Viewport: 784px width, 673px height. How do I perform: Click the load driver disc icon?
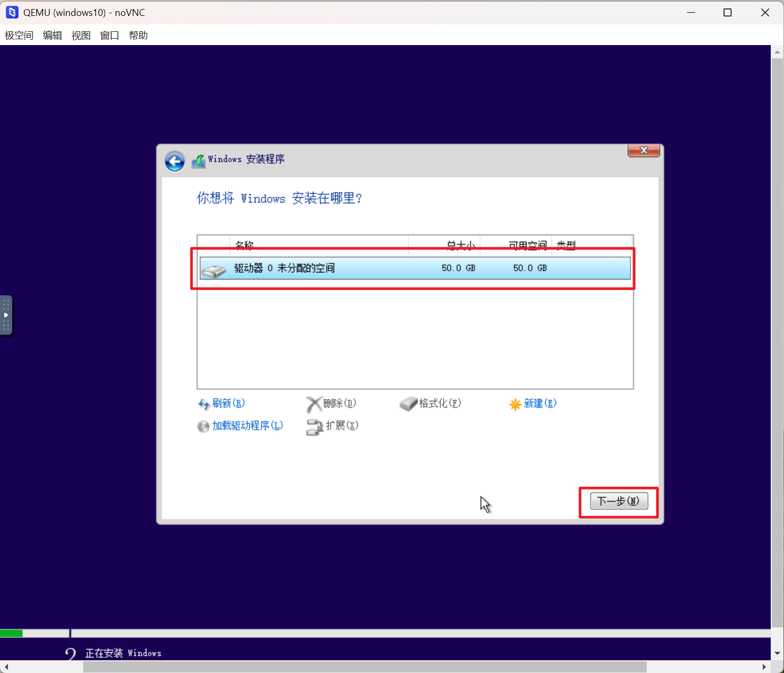click(x=204, y=426)
